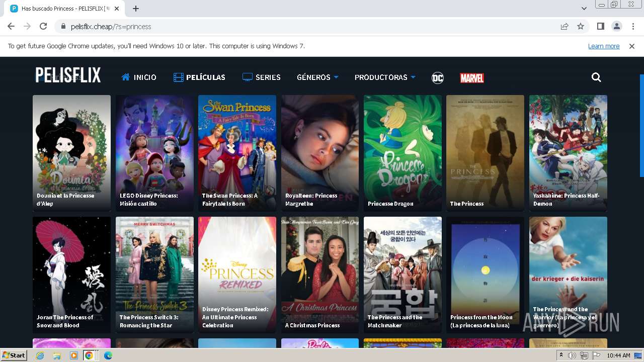Expand the GÉNEROS dropdown menu
This screenshot has width=644, height=362.
tap(317, 77)
